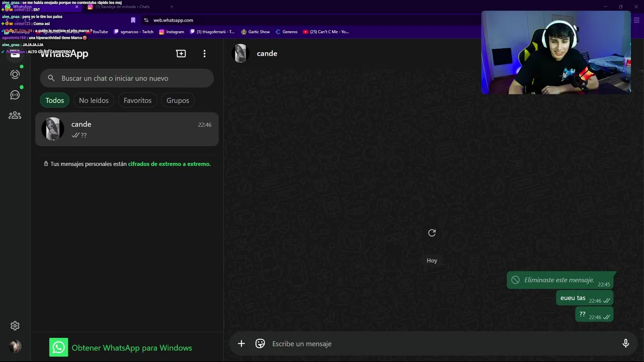Open the Instagram bookmark
Screen dimensions: 644x362
tap(172, 32)
